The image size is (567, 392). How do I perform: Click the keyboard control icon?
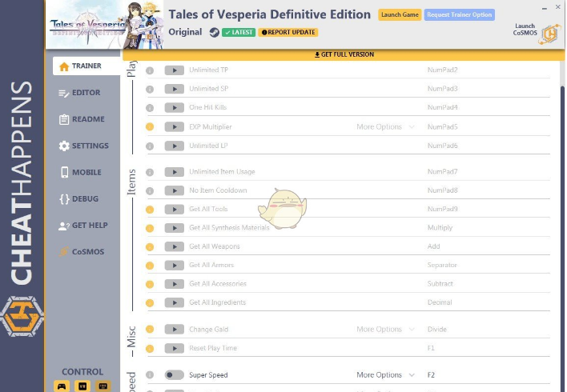coord(103,386)
